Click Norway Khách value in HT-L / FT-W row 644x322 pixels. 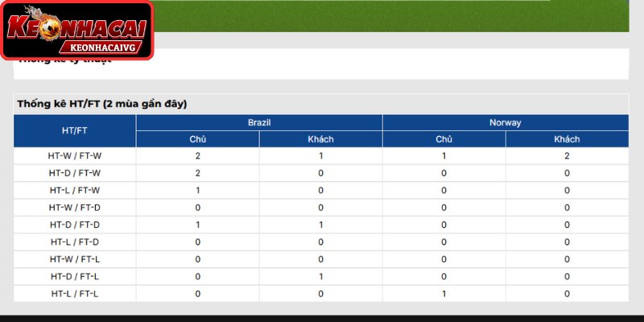point(567,191)
